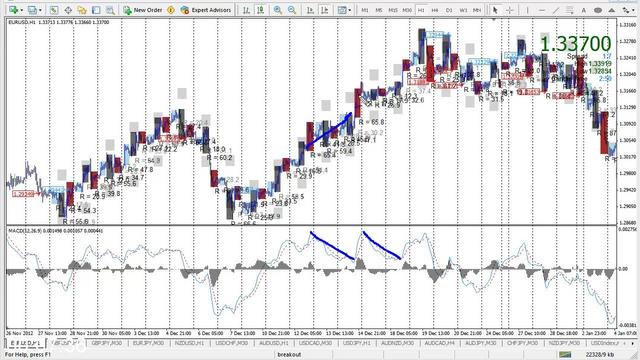Open the USDIndex chart tab

pos(605,343)
